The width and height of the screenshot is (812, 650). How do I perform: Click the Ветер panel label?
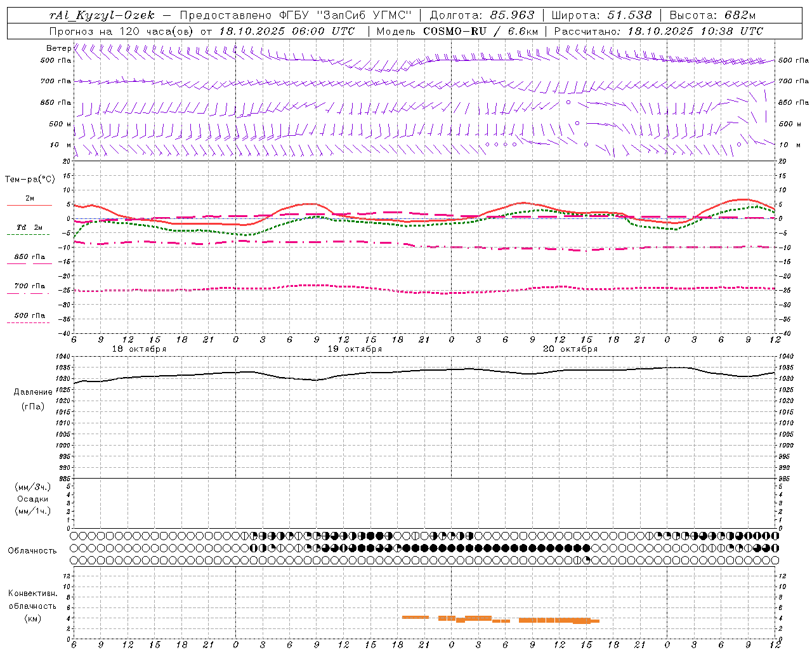click(58, 48)
